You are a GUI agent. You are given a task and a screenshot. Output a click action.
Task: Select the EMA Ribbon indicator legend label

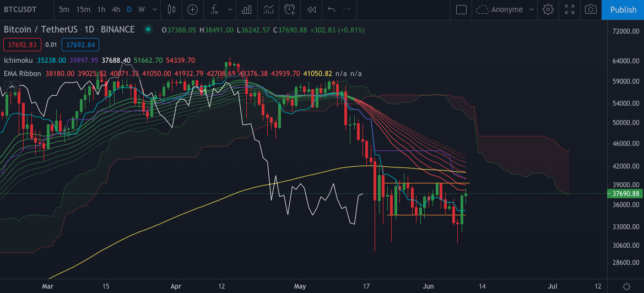pos(23,73)
